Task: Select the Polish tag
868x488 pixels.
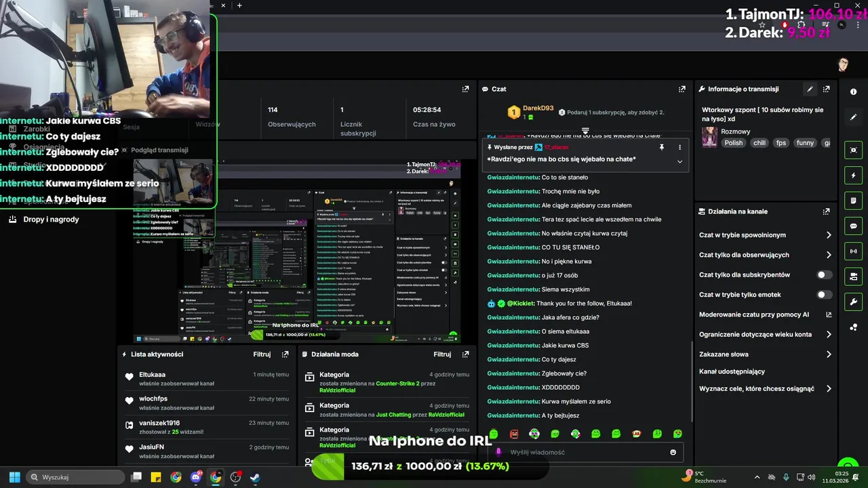Action: click(733, 143)
